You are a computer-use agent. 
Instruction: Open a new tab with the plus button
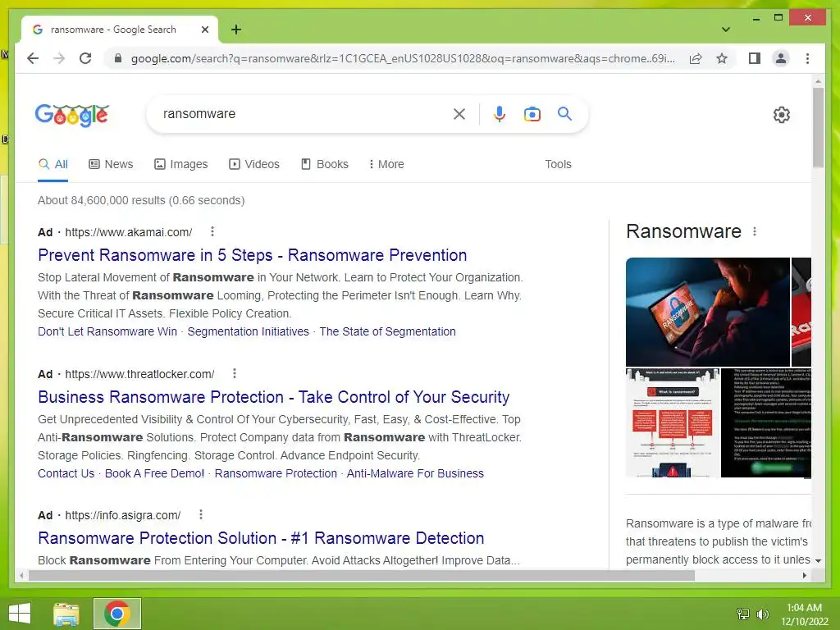(x=236, y=30)
